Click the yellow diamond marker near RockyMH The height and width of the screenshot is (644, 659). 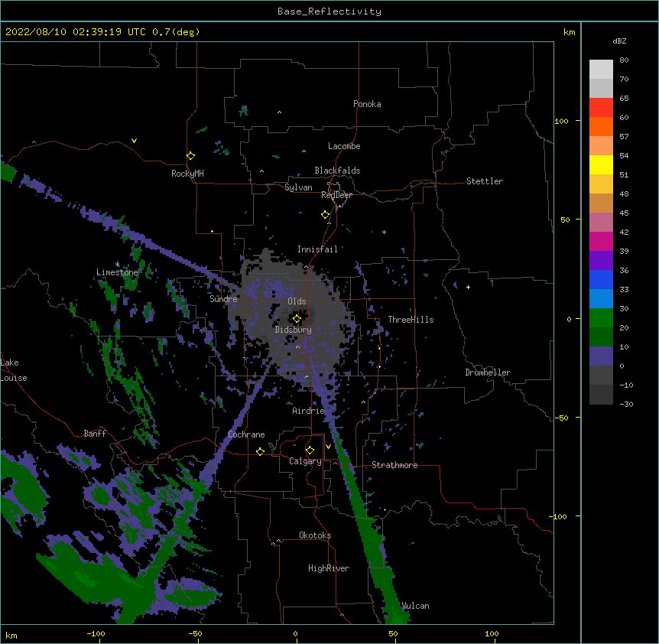pos(191,156)
